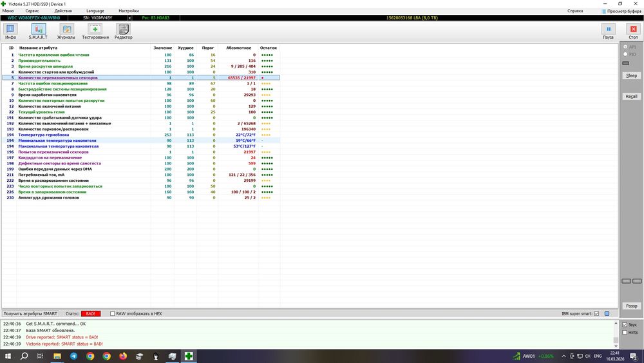
Task: Click the network tray icon
Action: [x=580, y=356]
